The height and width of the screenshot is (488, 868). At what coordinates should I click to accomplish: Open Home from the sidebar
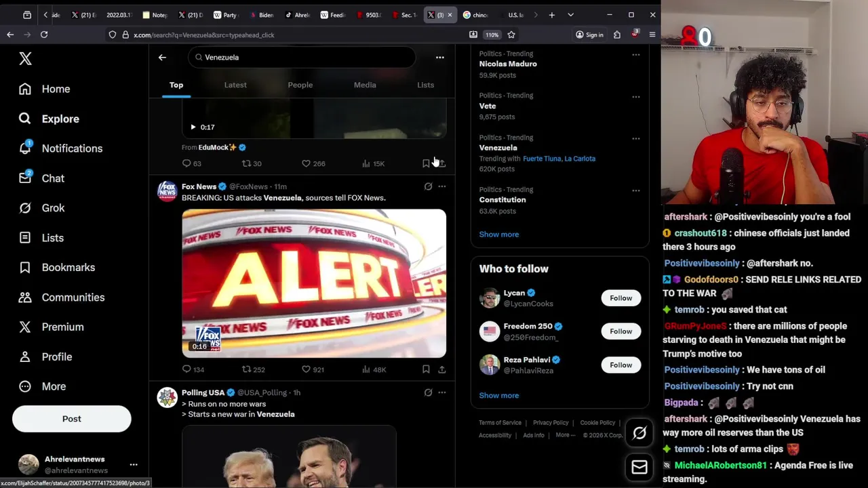tap(45, 89)
